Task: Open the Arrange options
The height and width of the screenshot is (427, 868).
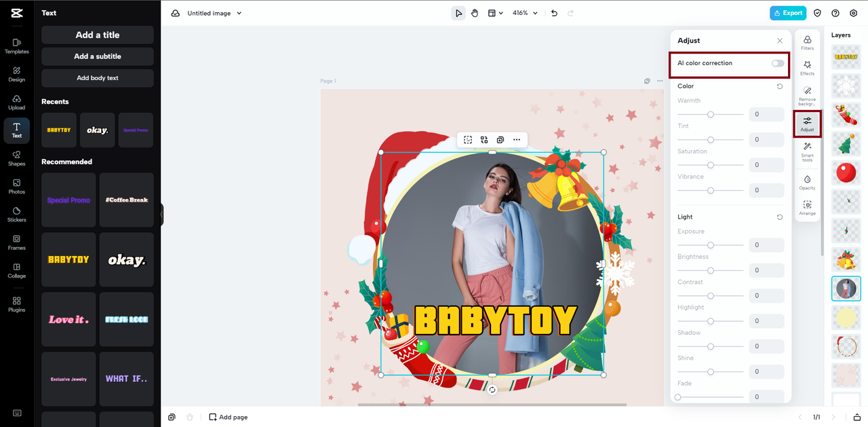Action: coord(807,208)
